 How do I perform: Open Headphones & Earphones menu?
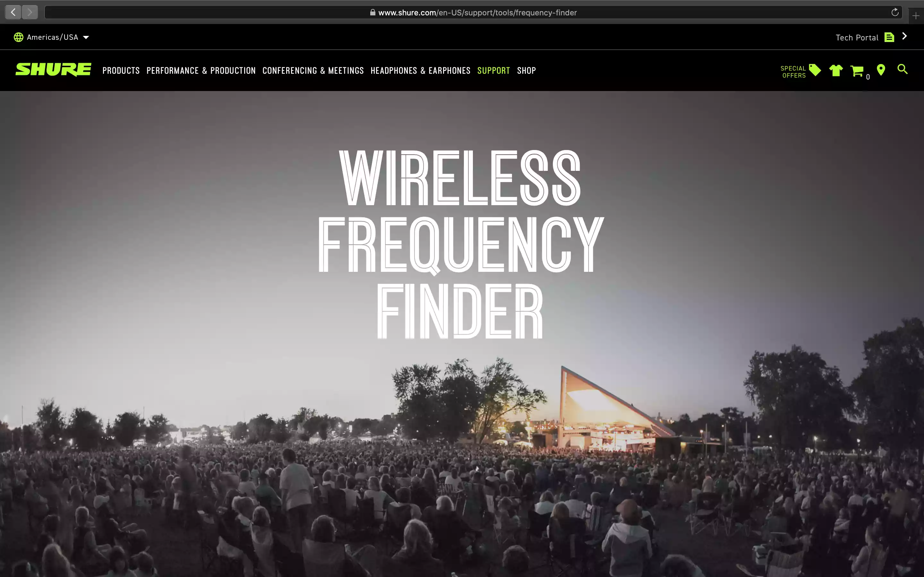coord(420,71)
